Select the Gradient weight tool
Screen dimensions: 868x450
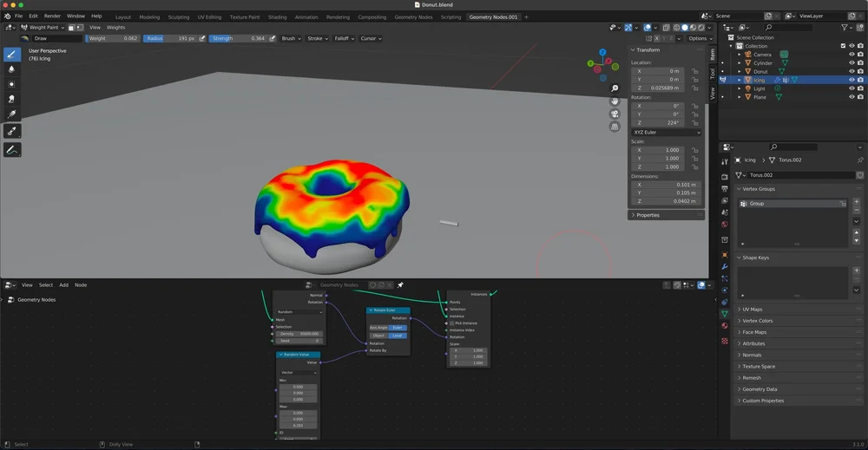pos(11,114)
